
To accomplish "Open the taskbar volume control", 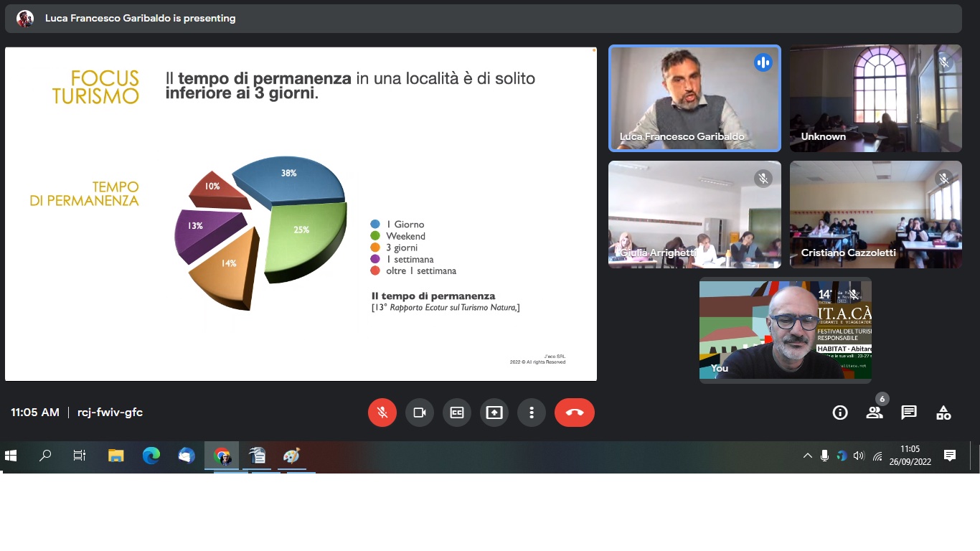I will point(859,456).
